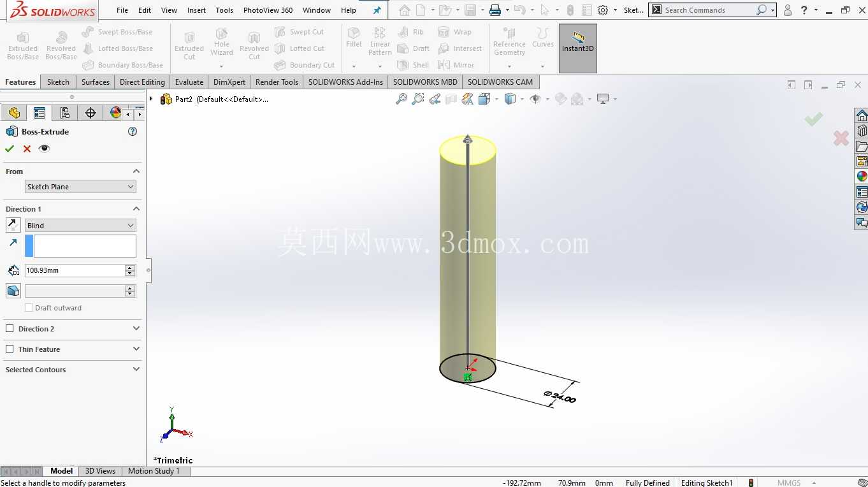Open the Dynamic Annotation Views icon
Screen dimensions: 868x487
[468, 99]
